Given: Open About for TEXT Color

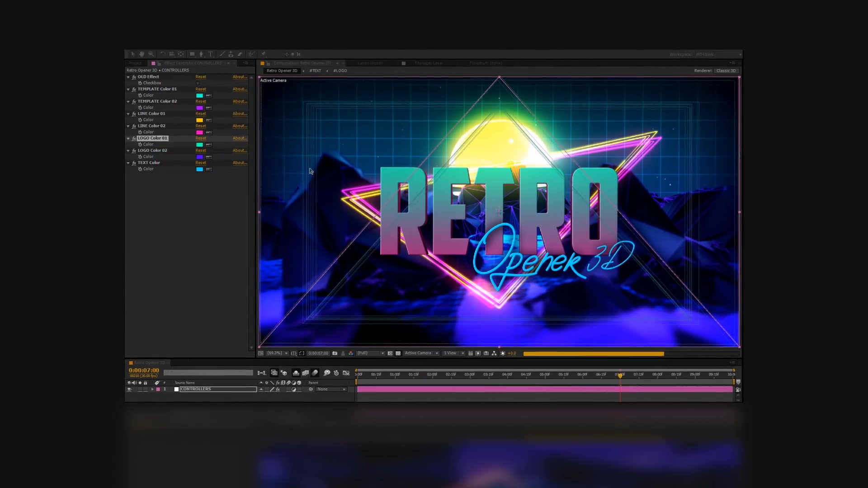Looking at the screenshot, I should 240,163.
